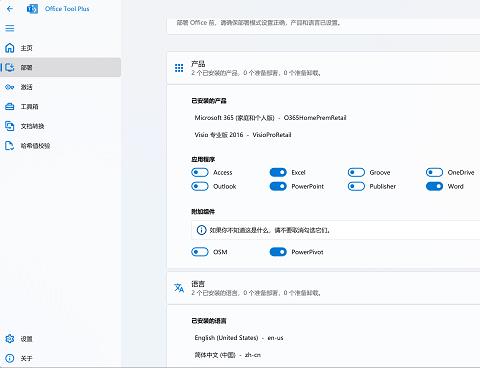Disable the Word toggle
The height and width of the screenshot is (368, 480).
434,186
